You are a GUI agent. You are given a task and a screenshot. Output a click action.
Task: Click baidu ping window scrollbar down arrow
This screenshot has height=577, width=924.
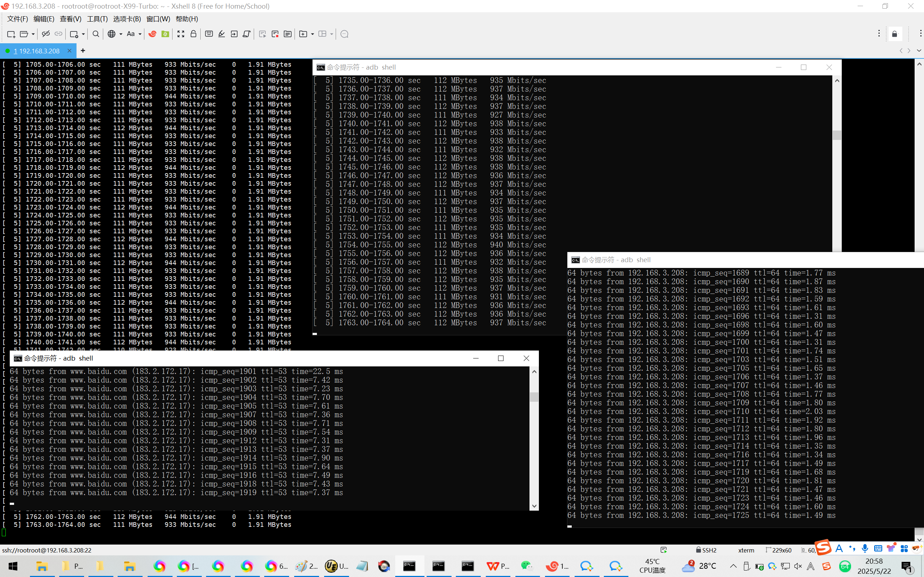pos(534,506)
